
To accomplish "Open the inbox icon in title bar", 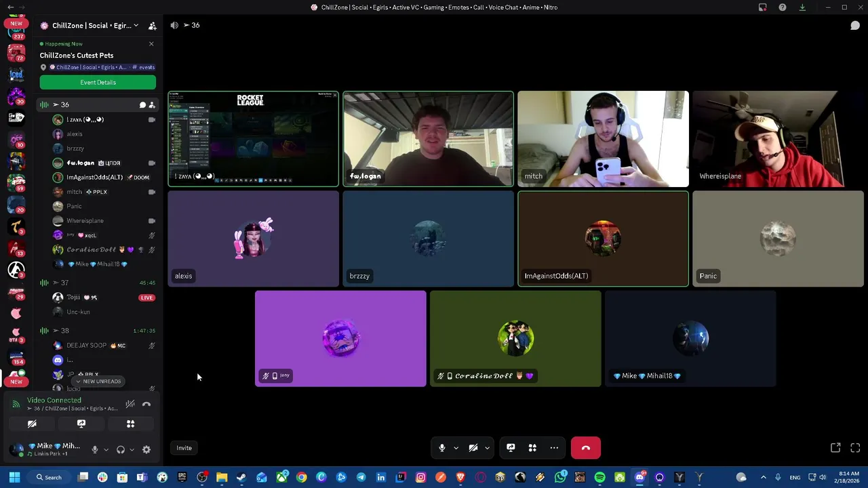I will pyautogui.click(x=763, y=7).
